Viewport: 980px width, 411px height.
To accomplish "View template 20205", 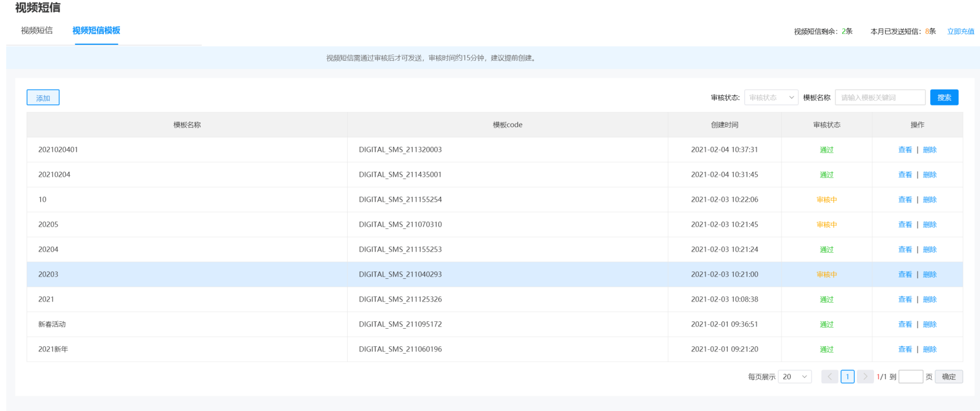I will 905,224.
